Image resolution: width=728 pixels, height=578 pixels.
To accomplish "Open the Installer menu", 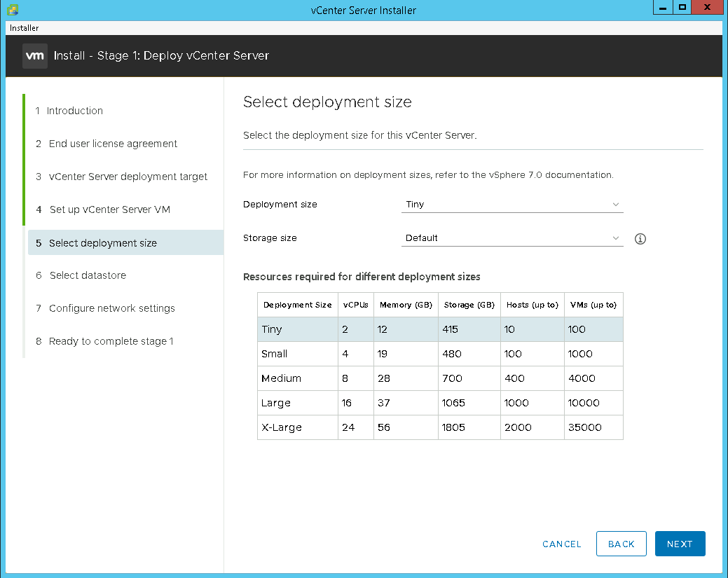I will (x=25, y=28).
